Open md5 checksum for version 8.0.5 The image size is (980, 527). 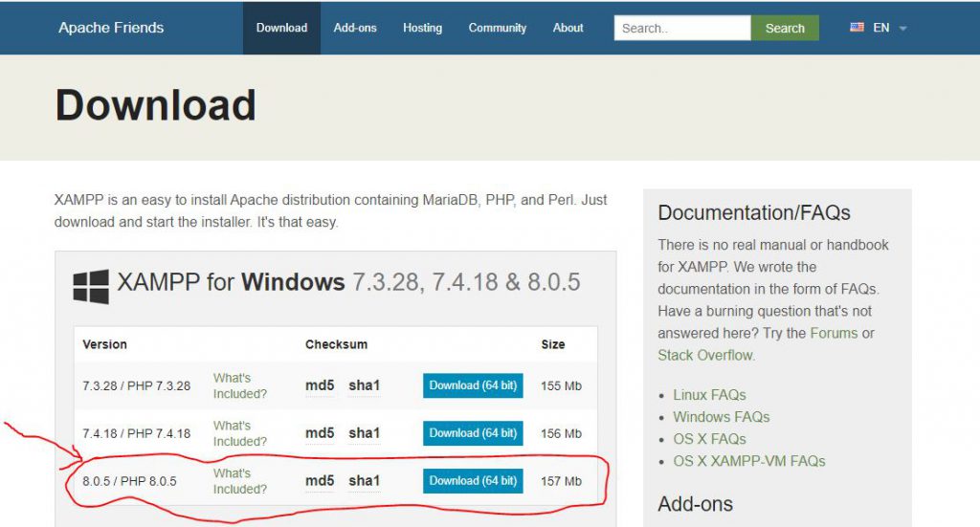[320, 481]
